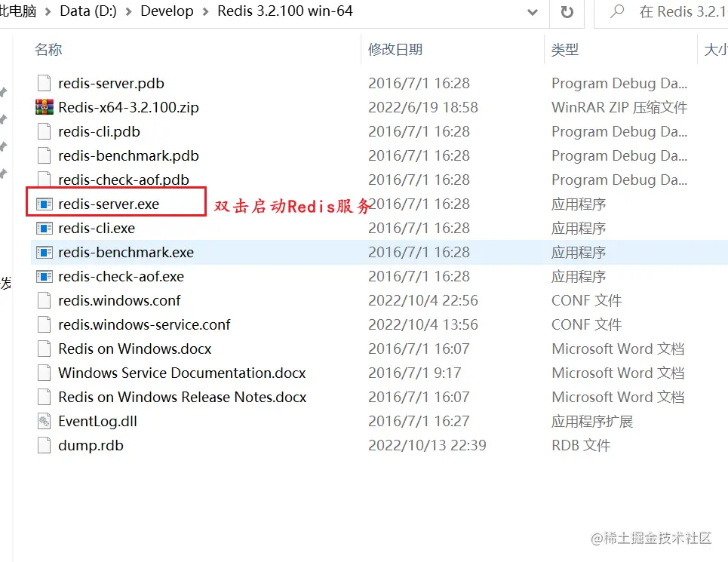Click the WinRAR icon of Redis-x64-3.2.100.zip
This screenshot has width=728, height=562.
click(x=44, y=108)
